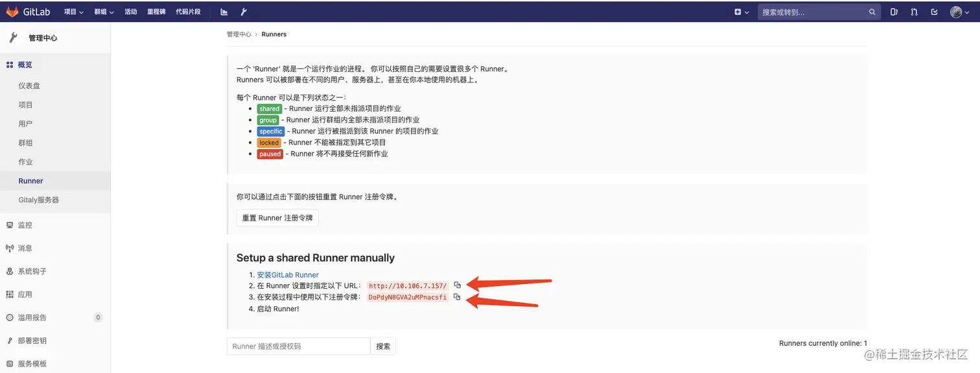Go to 活动 in top navigation
The height and width of the screenshot is (373, 980).
coord(131,12)
